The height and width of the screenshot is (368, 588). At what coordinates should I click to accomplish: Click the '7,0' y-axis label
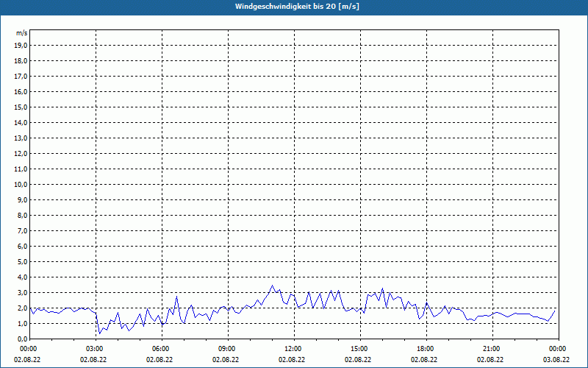click(22, 231)
